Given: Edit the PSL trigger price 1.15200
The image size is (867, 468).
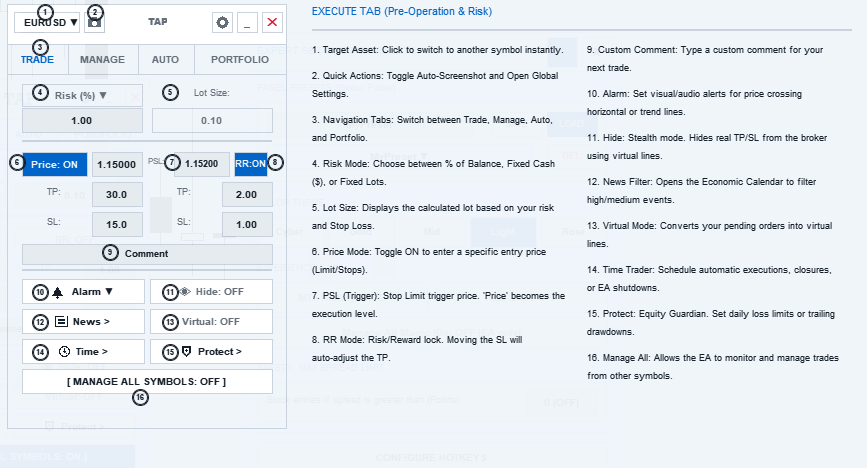Looking at the screenshot, I should pyautogui.click(x=202, y=164).
